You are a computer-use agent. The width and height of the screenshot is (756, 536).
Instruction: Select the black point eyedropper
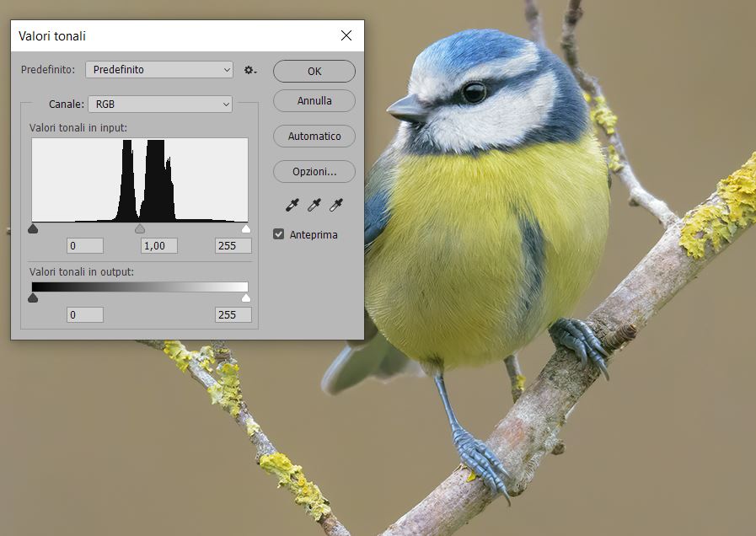(x=293, y=205)
